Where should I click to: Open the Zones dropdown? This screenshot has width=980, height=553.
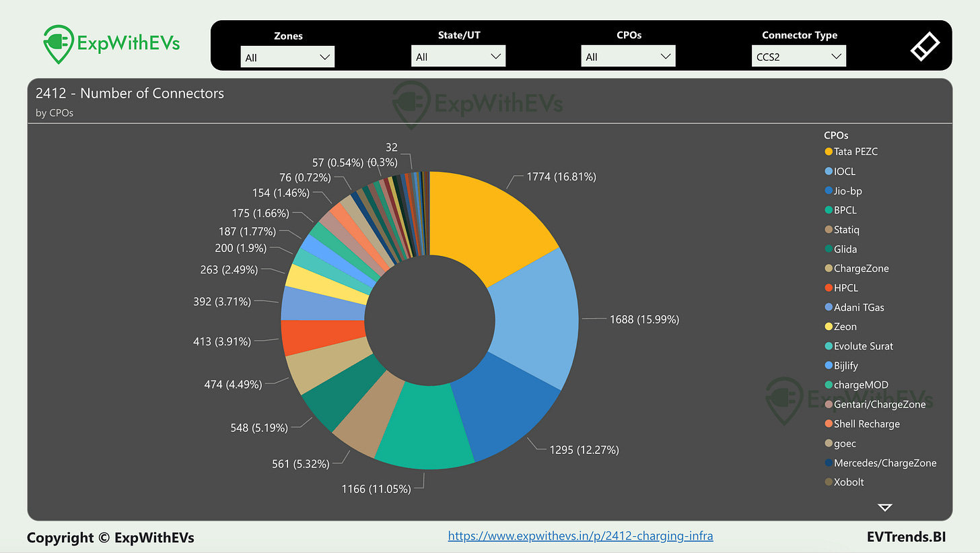[287, 57]
